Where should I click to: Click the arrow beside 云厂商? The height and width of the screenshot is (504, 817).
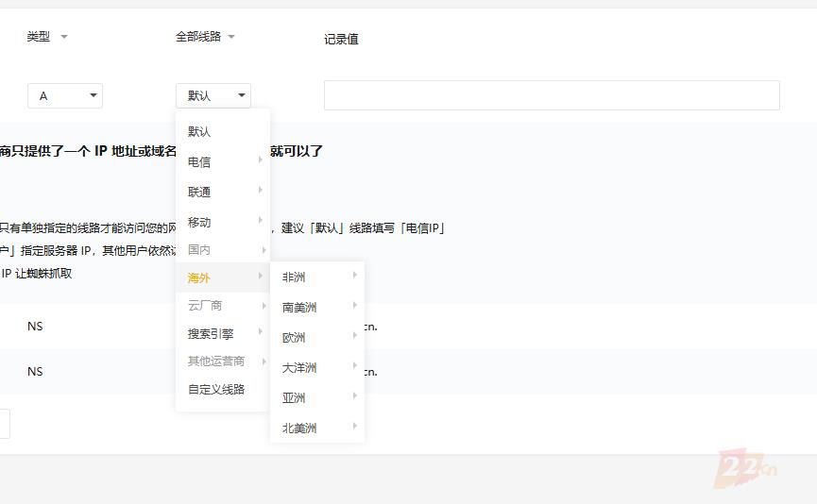[x=261, y=305]
